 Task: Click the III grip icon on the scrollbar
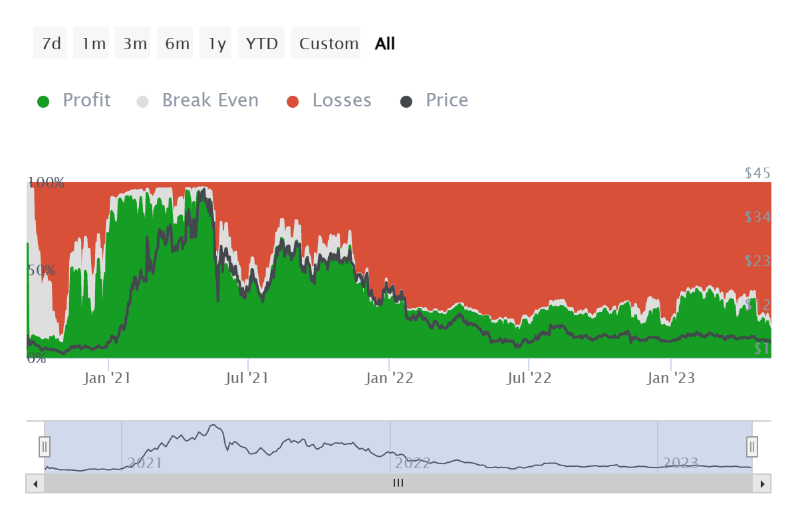tap(398, 483)
